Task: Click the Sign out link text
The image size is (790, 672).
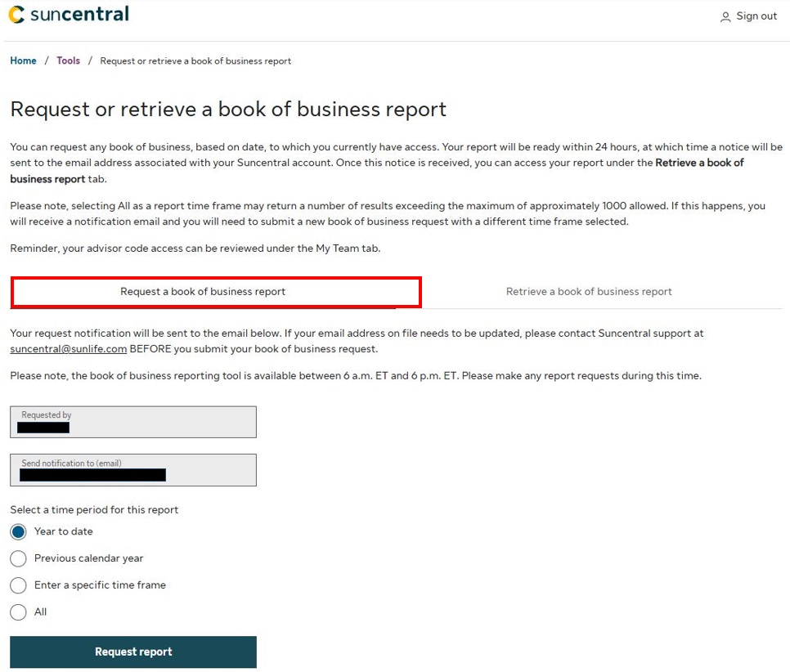Action: pos(756,16)
